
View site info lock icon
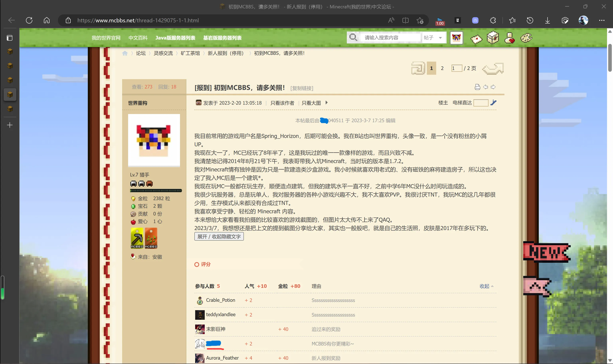[x=68, y=20]
